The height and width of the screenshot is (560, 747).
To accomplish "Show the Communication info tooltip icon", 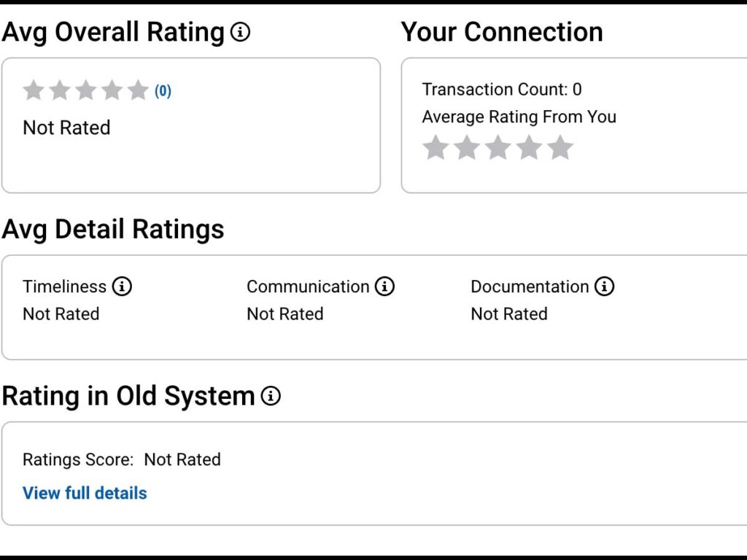I will coord(384,287).
